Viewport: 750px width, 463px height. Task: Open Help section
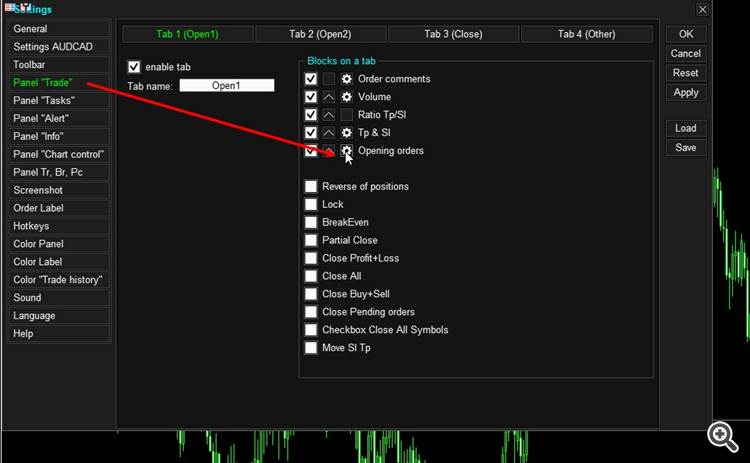click(x=59, y=334)
